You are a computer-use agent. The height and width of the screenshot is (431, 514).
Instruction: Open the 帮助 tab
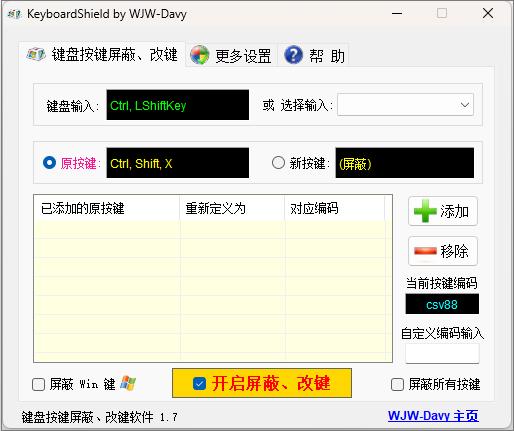pyautogui.click(x=314, y=55)
